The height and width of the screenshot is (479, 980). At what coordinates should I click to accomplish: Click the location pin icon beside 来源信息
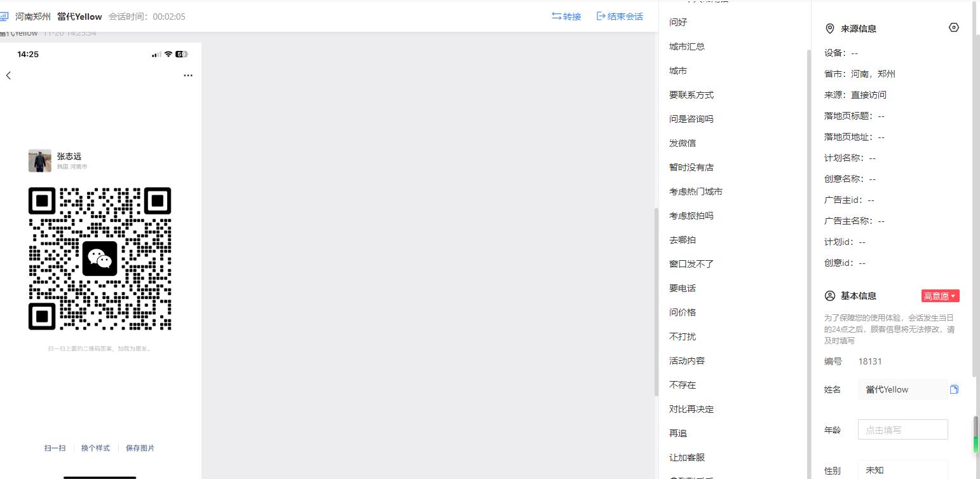[x=829, y=29]
